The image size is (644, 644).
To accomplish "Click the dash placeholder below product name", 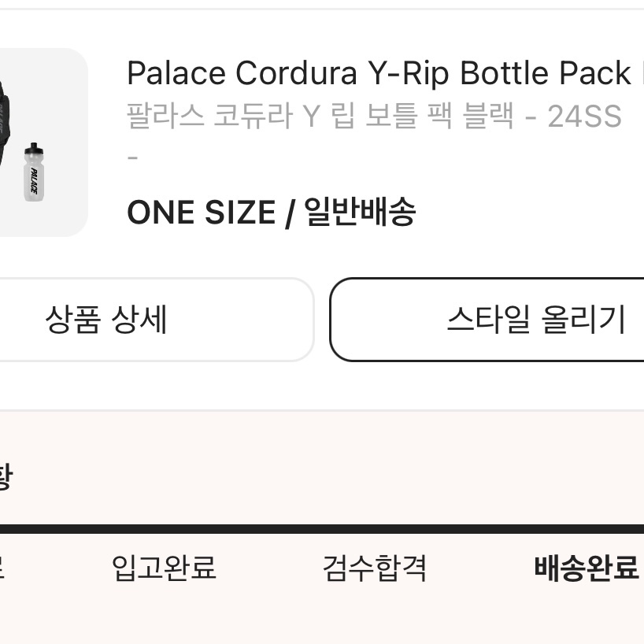I will click(x=133, y=157).
